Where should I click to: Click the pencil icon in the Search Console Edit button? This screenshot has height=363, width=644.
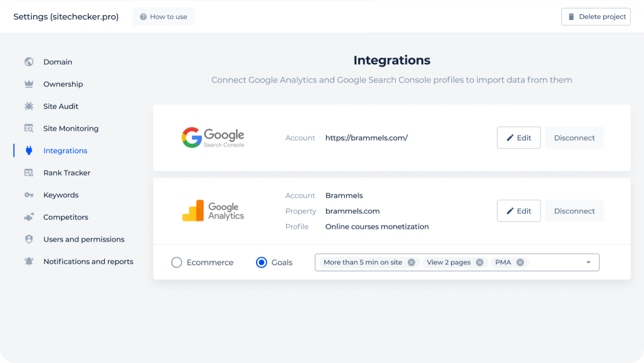tap(510, 138)
